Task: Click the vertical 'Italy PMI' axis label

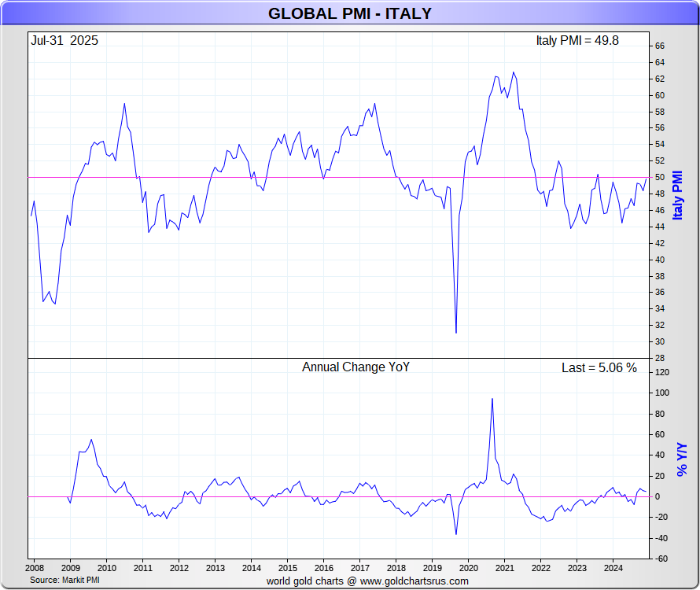Action: click(x=678, y=195)
